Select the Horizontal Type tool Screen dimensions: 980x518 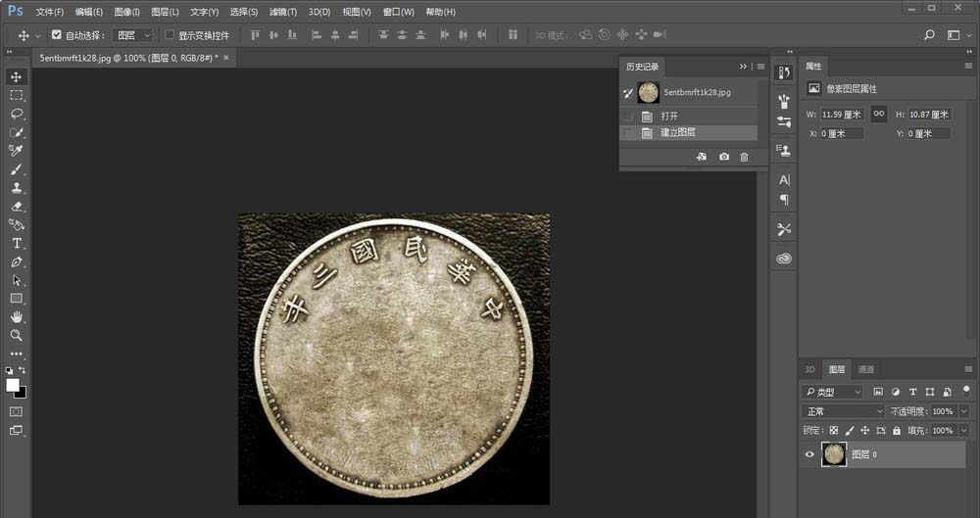17,243
